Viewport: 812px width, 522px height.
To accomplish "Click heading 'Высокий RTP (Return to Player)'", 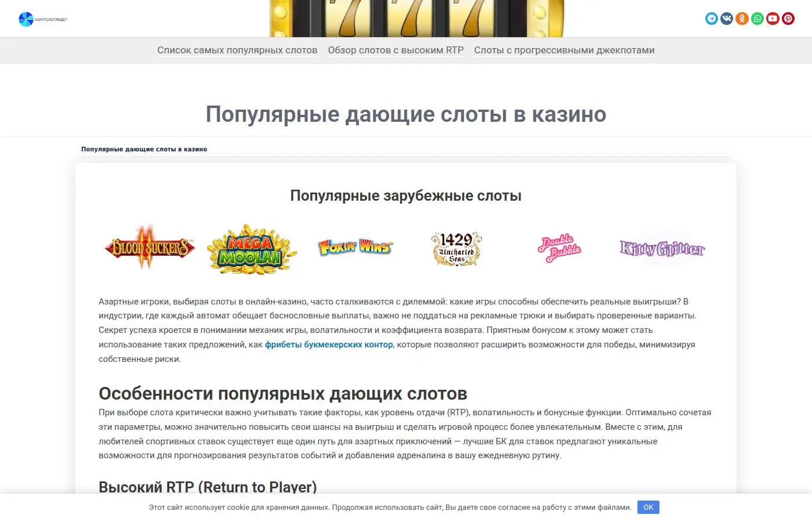I will point(208,487).
